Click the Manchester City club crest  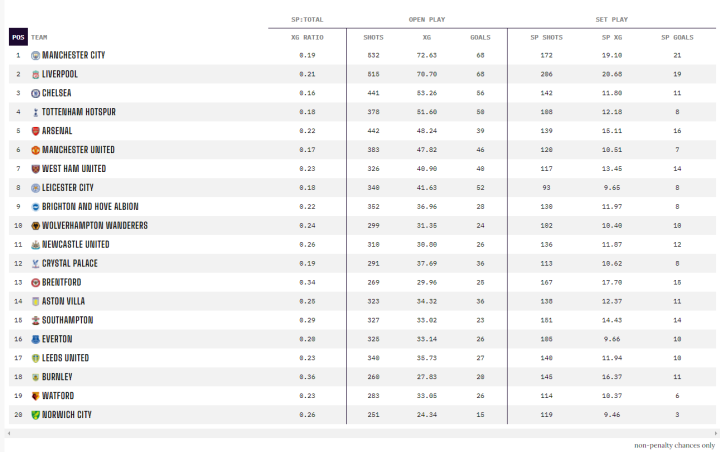[x=36, y=55]
